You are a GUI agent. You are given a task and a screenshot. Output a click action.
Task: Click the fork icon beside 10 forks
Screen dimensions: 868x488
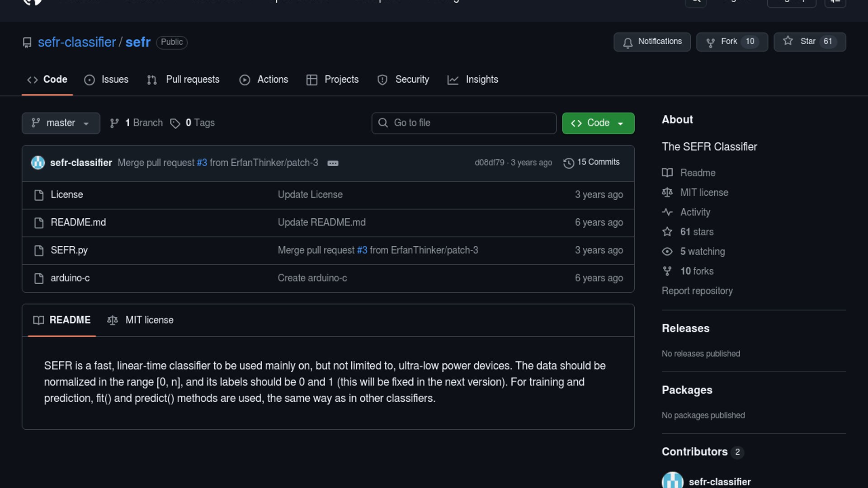coord(667,271)
